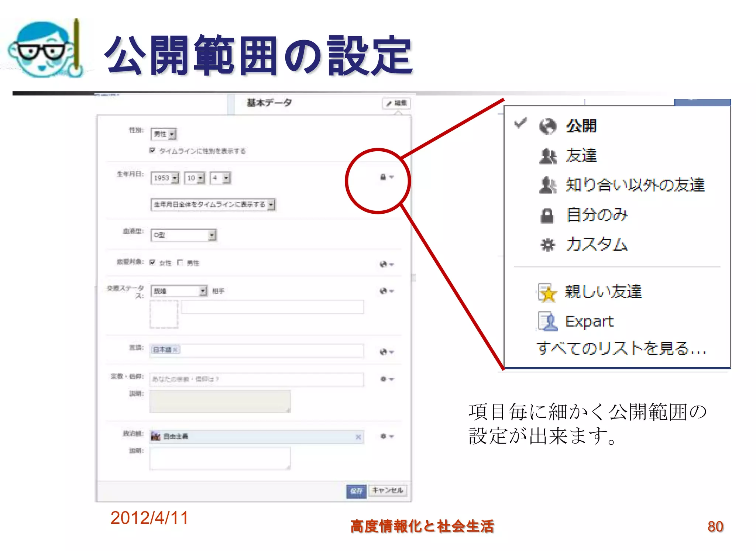Viewport: 756px width, 551px height.
Task: Click the gear icon beside カスタム
Action: 547,245
